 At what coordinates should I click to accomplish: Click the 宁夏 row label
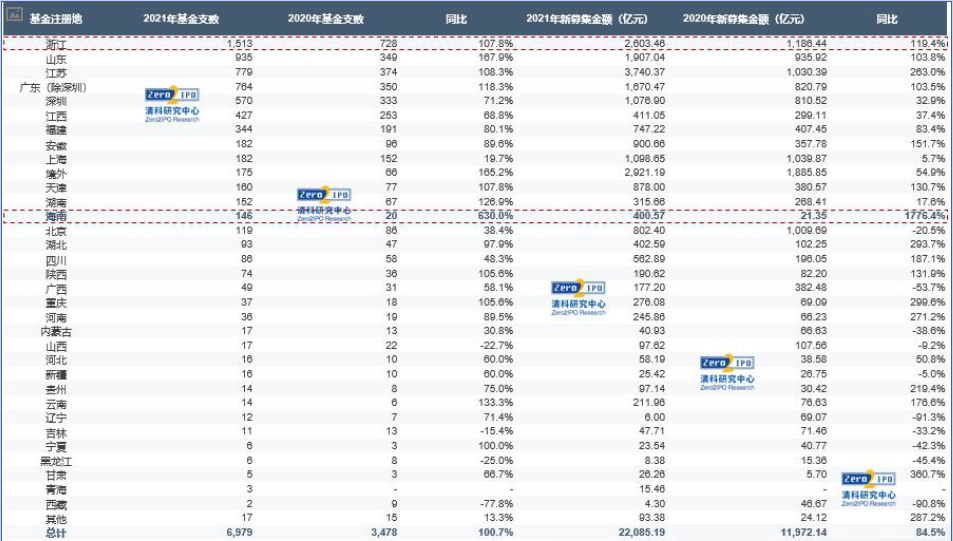pos(56,446)
